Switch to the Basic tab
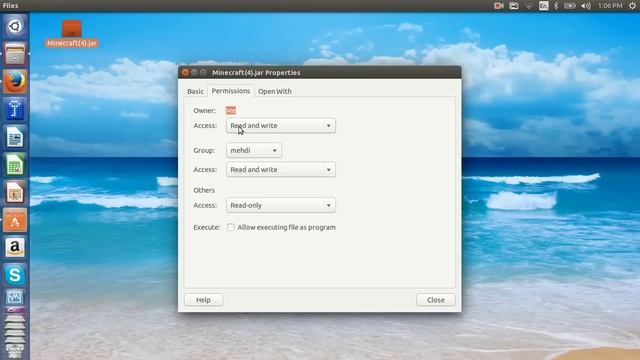This screenshot has width=640, height=360. click(195, 91)
